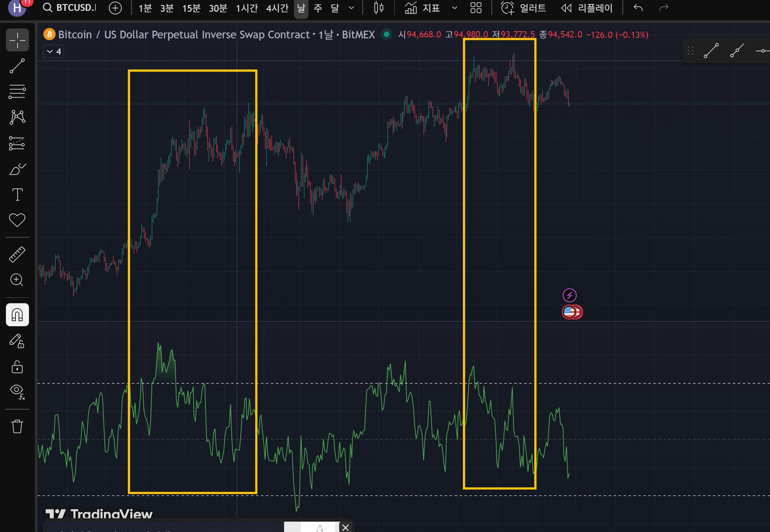Toggle magnet mode snapping

point(17,315)
